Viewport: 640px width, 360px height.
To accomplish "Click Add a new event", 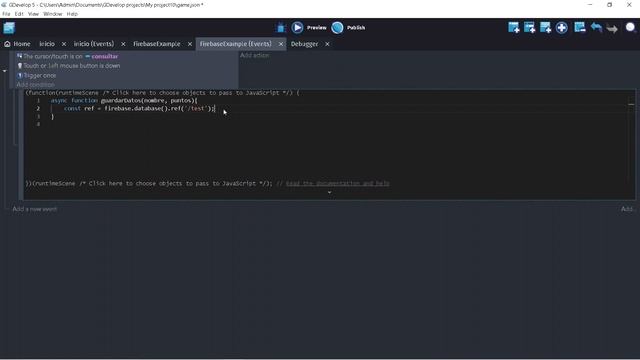I will 35,209.
